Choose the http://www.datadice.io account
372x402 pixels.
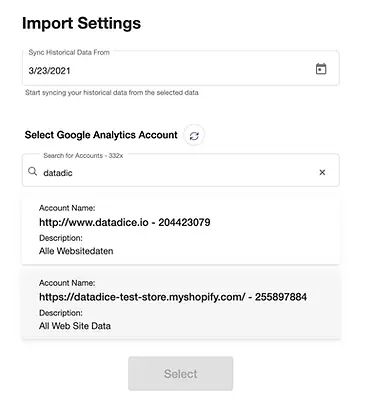coord(181,230)
